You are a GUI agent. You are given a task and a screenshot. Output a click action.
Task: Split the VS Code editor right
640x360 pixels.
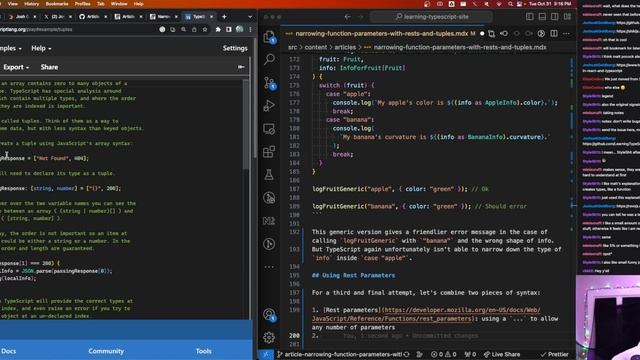point(554,33)
